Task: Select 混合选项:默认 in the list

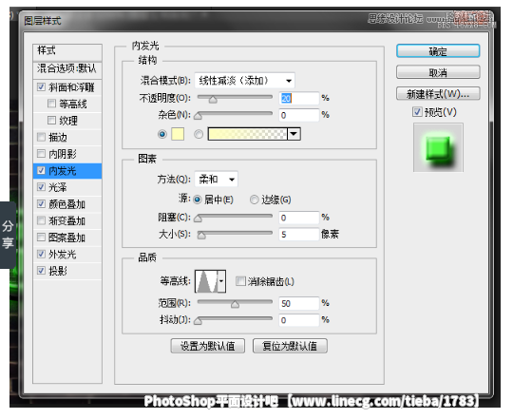Action: coord(67,69)
